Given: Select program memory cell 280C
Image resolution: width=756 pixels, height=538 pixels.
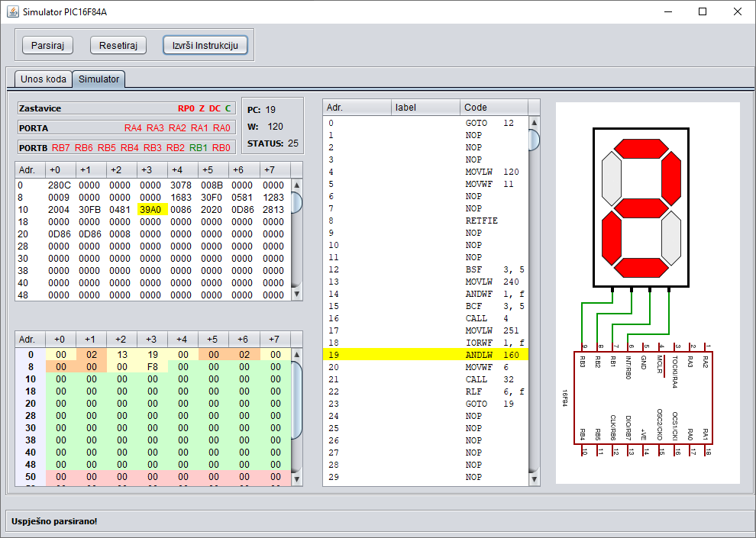Looking at the screenshot, I should click(x=60, y=185).
